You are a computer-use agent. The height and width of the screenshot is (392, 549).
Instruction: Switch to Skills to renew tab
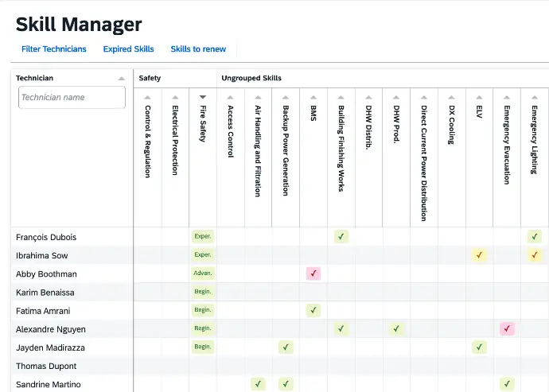tap(198, 49)
